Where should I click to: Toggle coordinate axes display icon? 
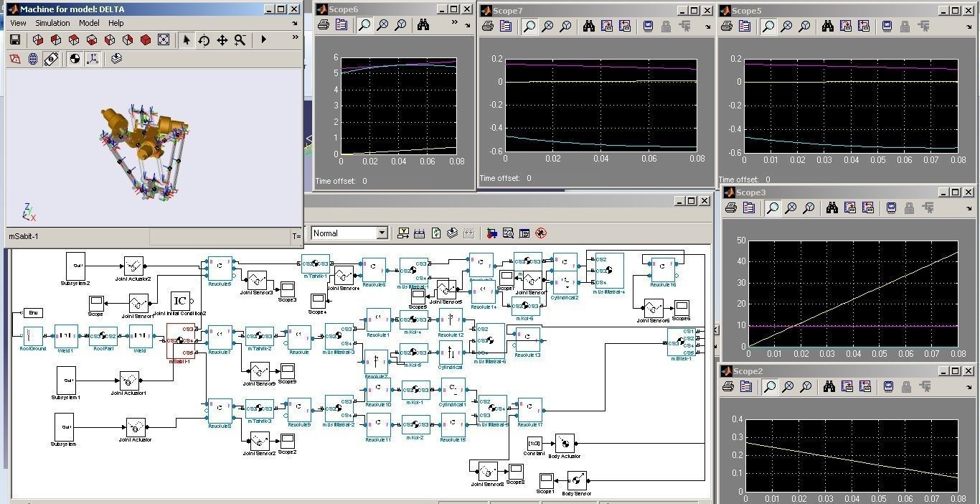click(93, 59)
